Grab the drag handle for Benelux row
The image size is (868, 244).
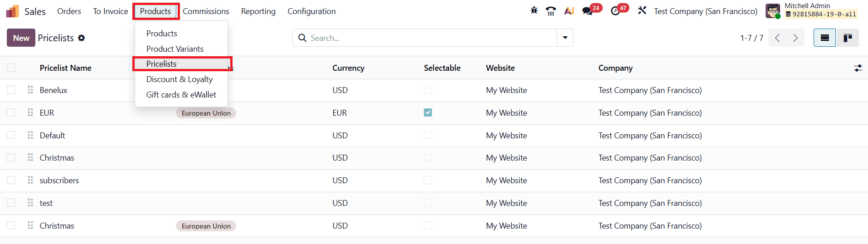tap(30, 90)
